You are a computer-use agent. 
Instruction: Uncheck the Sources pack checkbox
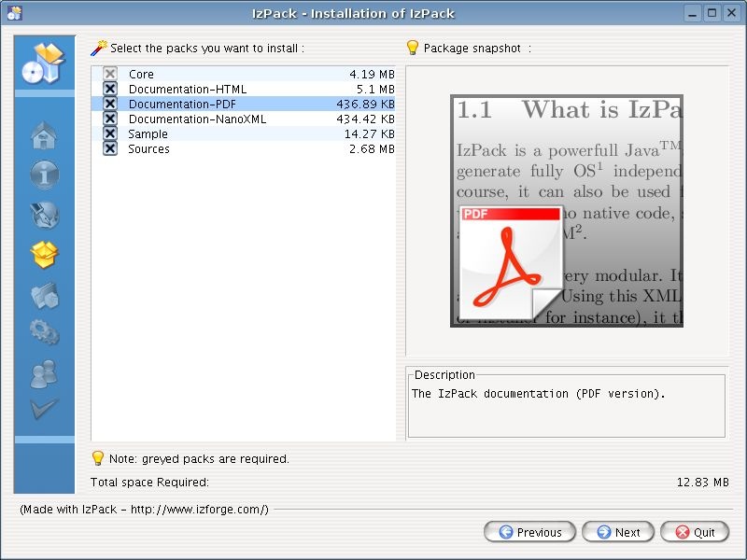(110, 148)
